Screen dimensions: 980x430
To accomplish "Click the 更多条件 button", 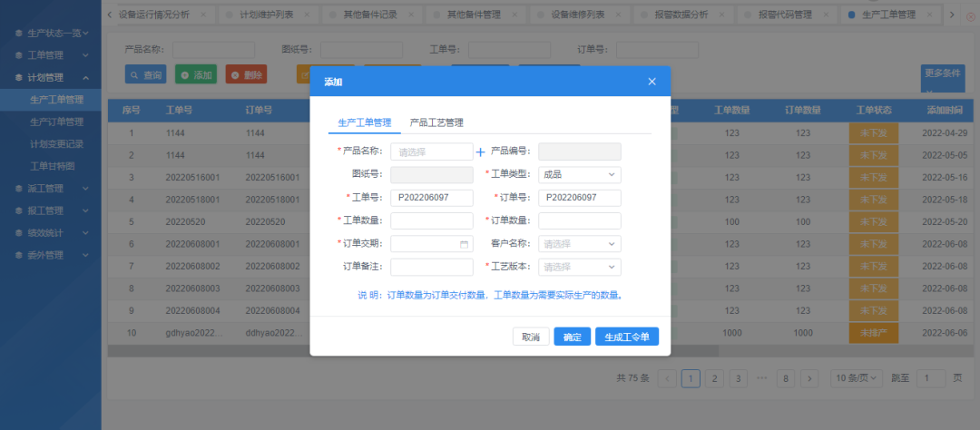I will tap(943, 78).
